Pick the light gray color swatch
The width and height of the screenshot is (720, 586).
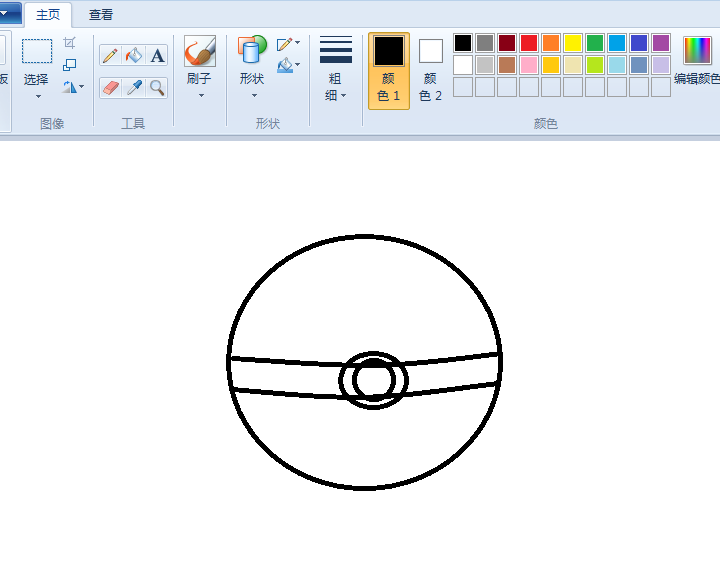(x=485, y=65)
